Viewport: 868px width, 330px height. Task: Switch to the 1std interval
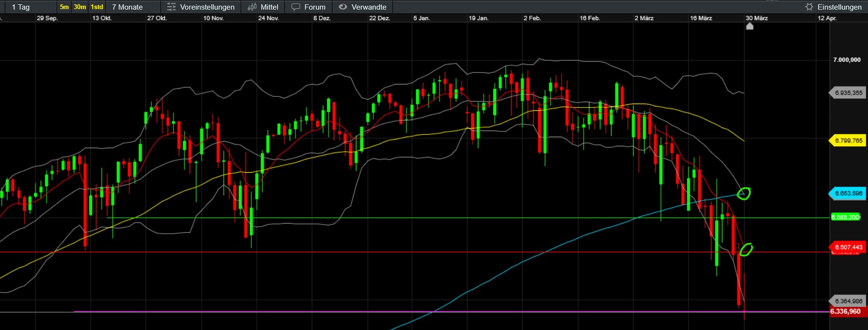click(97, 7)
